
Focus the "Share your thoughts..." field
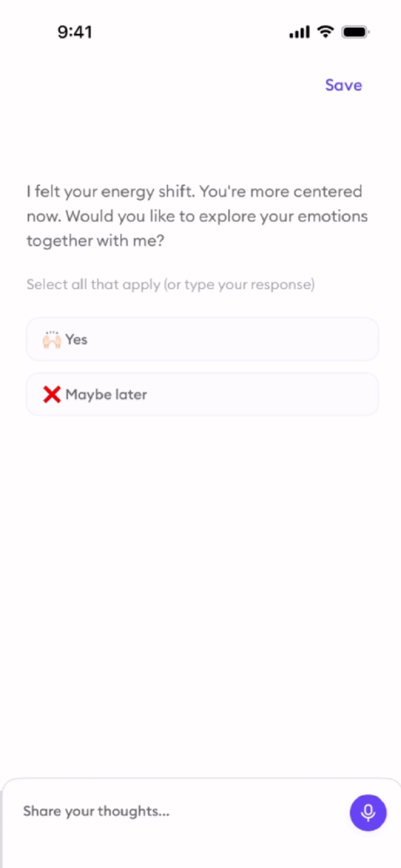click(169, 811)
